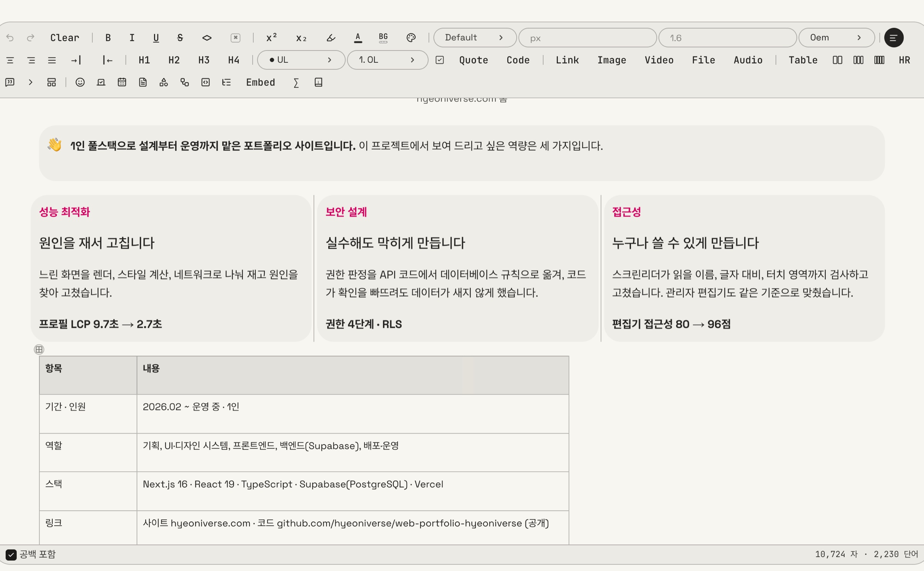Screen dimensions: 924x571
Task: Expand the 1. OL ordered list dropdown
Action: coord(387,60)
